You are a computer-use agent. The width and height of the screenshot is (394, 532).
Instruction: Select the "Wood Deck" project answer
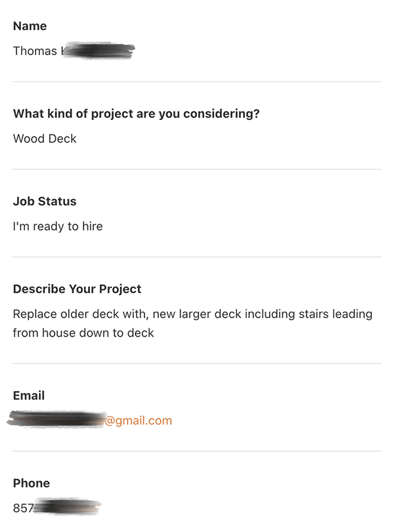[45, 138]
